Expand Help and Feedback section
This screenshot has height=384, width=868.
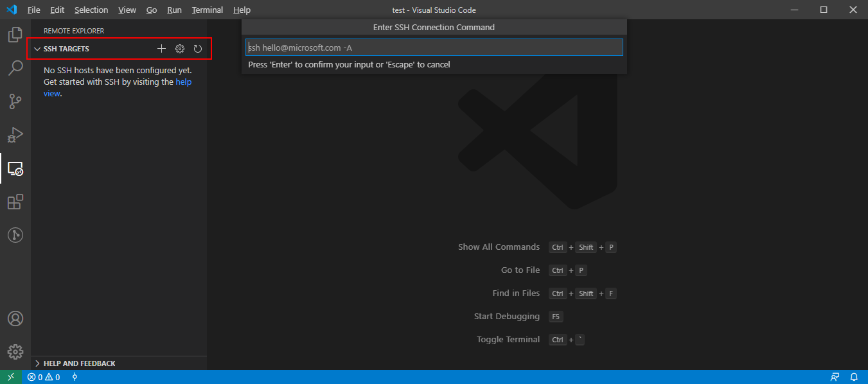119,363
